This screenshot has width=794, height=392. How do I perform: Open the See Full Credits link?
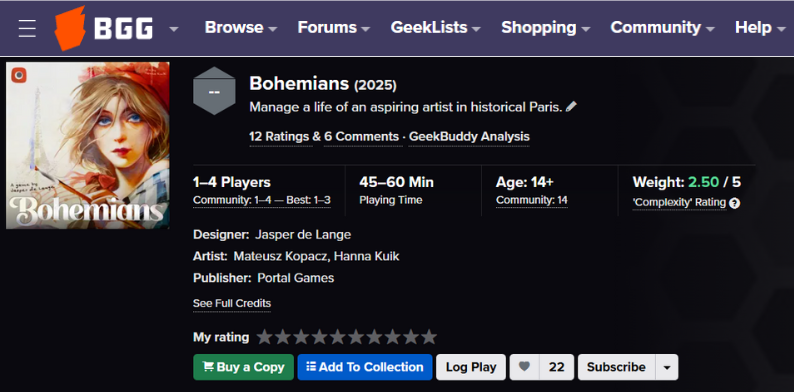(232, 303)
